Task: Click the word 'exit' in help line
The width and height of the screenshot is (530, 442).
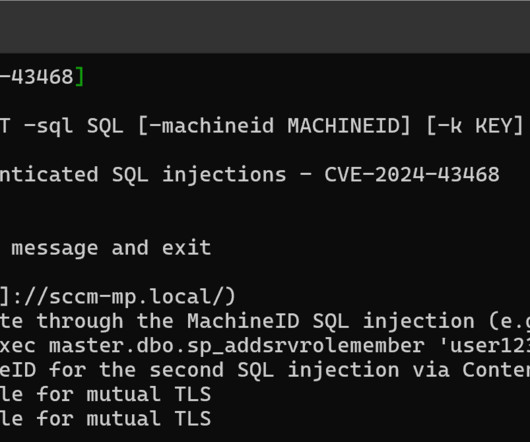Action: [x=187, y=248]
